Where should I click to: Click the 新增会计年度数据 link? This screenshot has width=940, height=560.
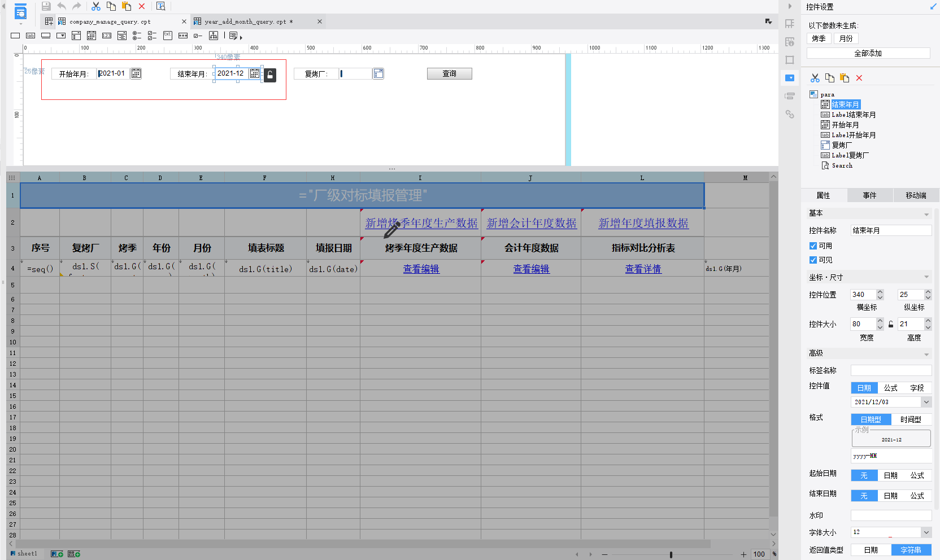coord(532,223)
